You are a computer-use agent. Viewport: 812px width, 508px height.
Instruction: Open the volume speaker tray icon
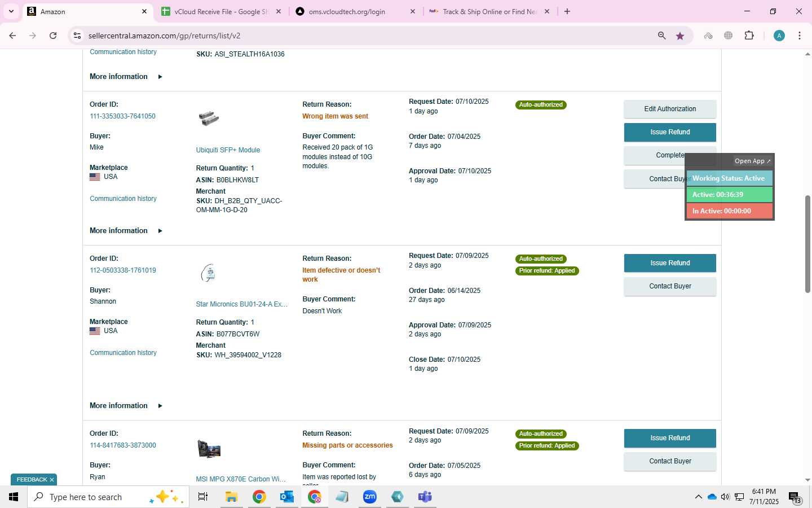[x=725, y=497]
